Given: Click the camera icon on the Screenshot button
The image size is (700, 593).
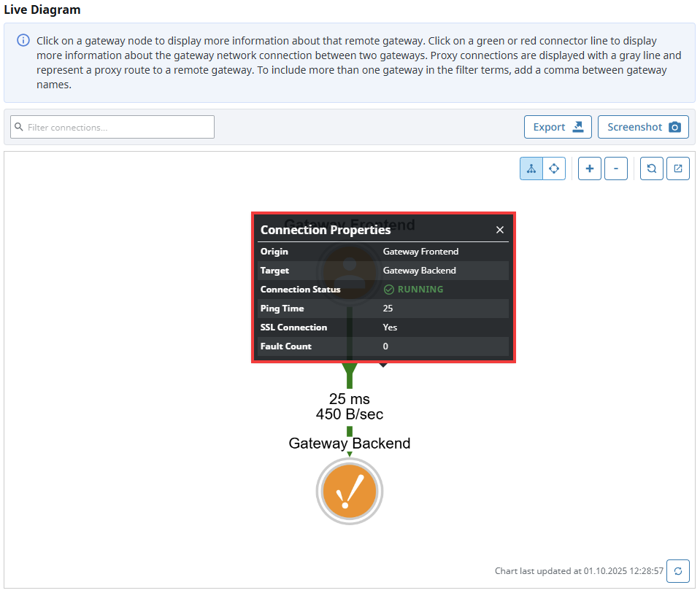Looking at the screenshot, I should click(675, 126).
